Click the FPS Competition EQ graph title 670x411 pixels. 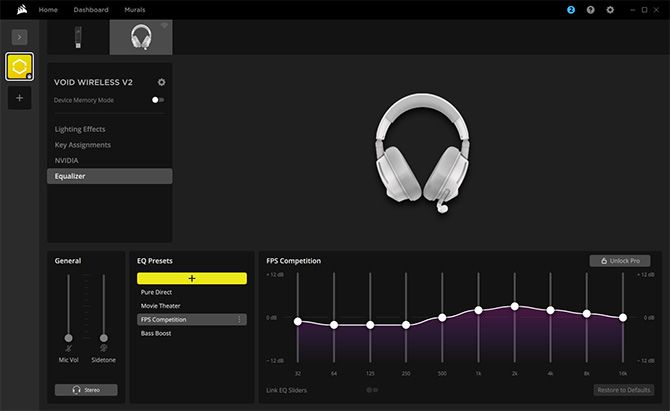pyautogui.click(x=294, y=261)
